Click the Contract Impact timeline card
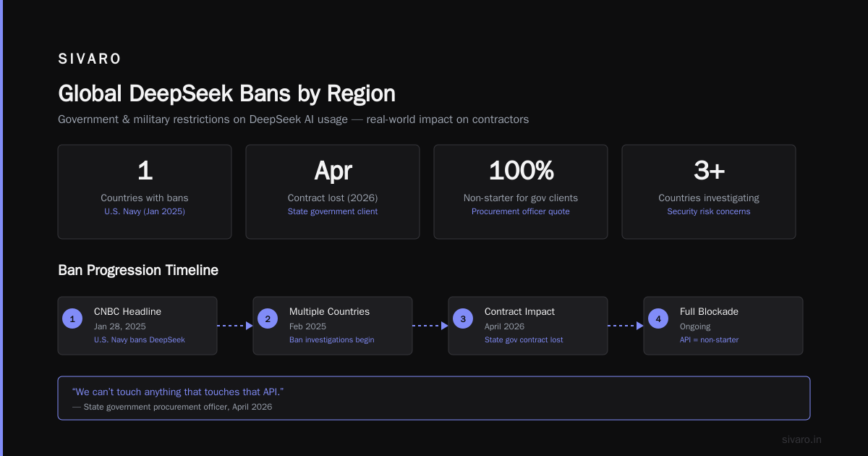 pyautogui.click(x=528, y=326)
